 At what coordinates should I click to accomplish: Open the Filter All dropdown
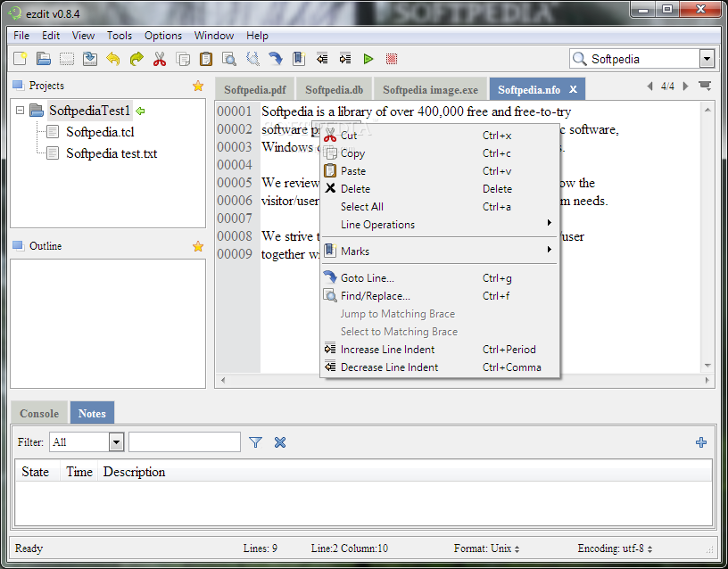pyautogui.click(x=116, y=441)
